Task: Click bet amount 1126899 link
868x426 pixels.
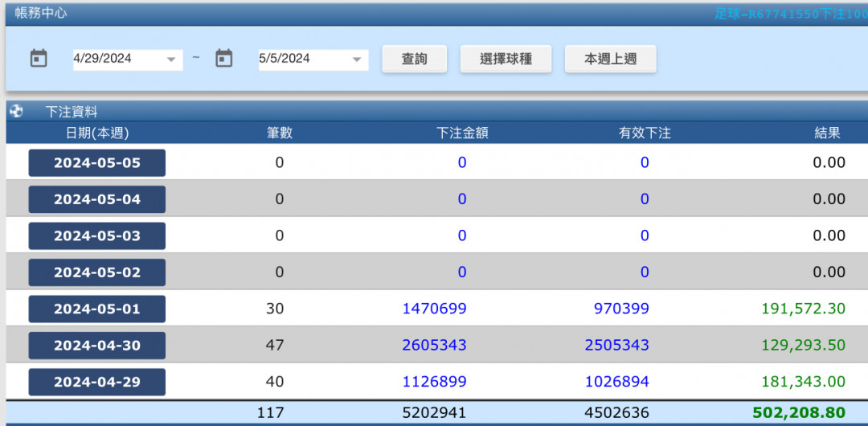Action: (x=435, y=382)
